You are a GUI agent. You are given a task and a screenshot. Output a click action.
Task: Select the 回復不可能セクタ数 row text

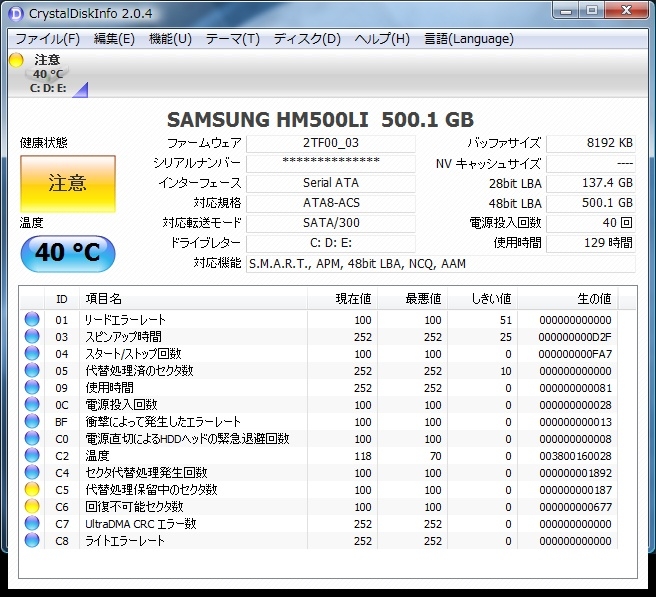pyautogui.click(x=134, y=507)
